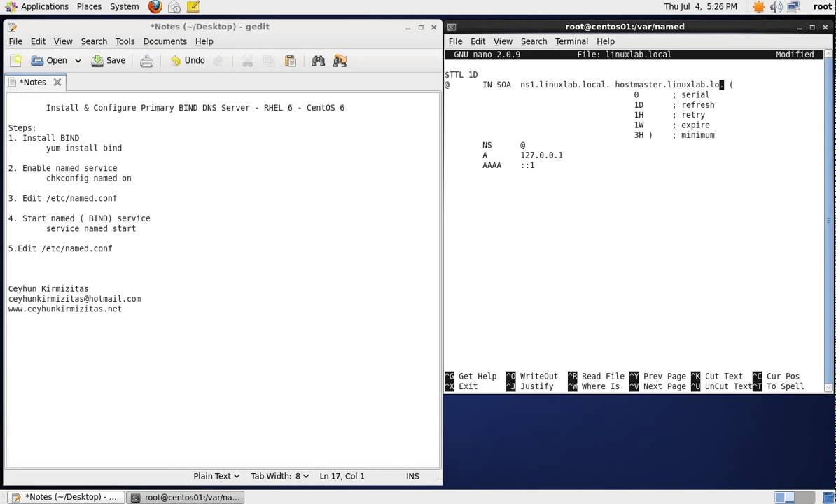Click 'chkconfig named on' line in Notes
The image size is (836, 504).
tap(88, 178)
